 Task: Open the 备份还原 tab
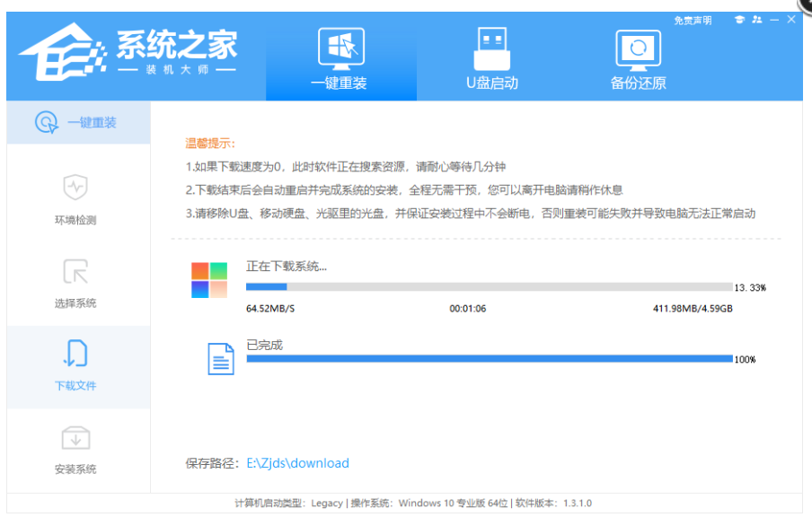(638, 59)
